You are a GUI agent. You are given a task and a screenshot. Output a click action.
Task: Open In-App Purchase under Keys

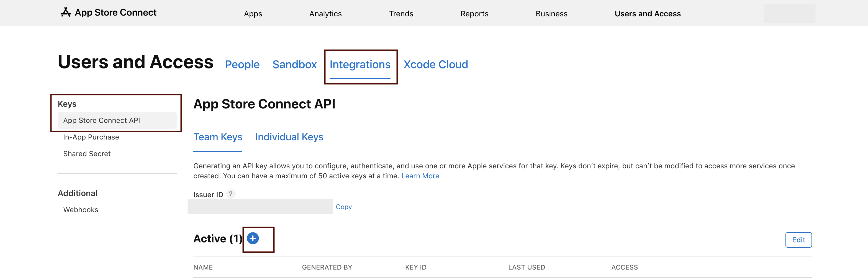[91, 137]
